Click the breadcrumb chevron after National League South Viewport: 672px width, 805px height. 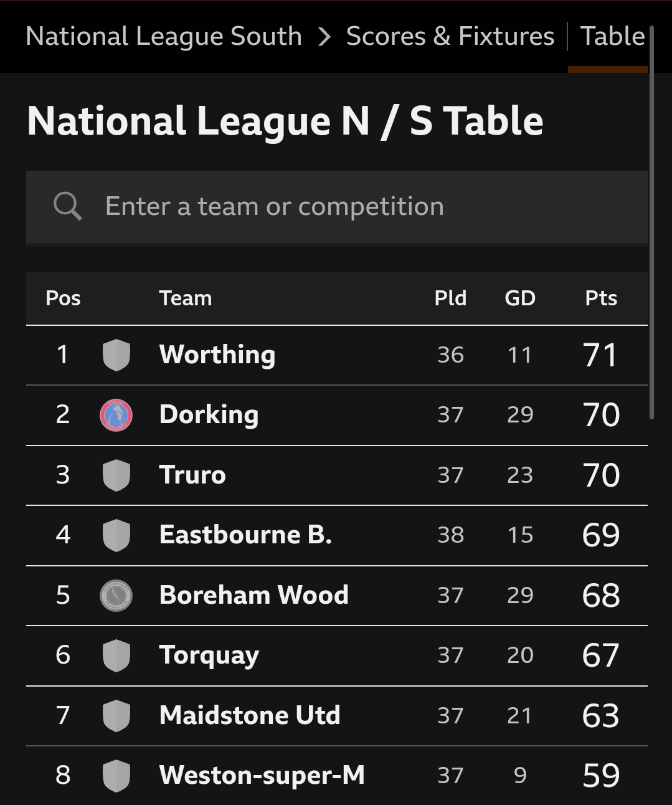coord(324,37)
